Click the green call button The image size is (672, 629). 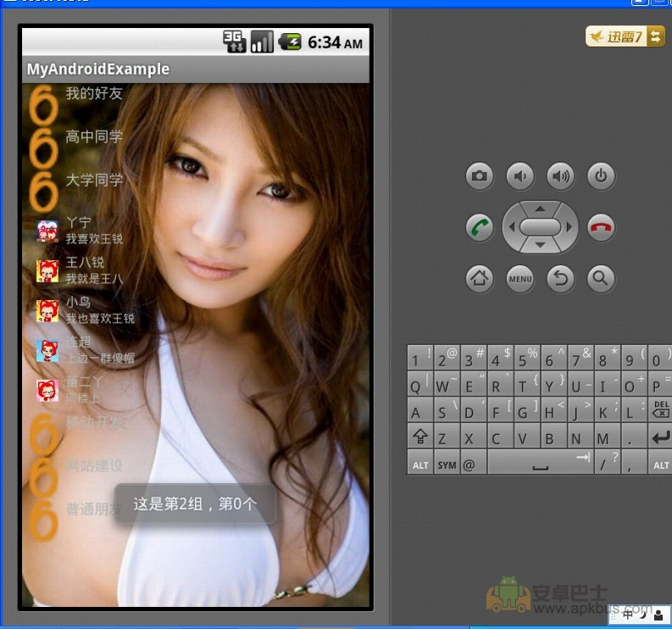coord(479,227)
